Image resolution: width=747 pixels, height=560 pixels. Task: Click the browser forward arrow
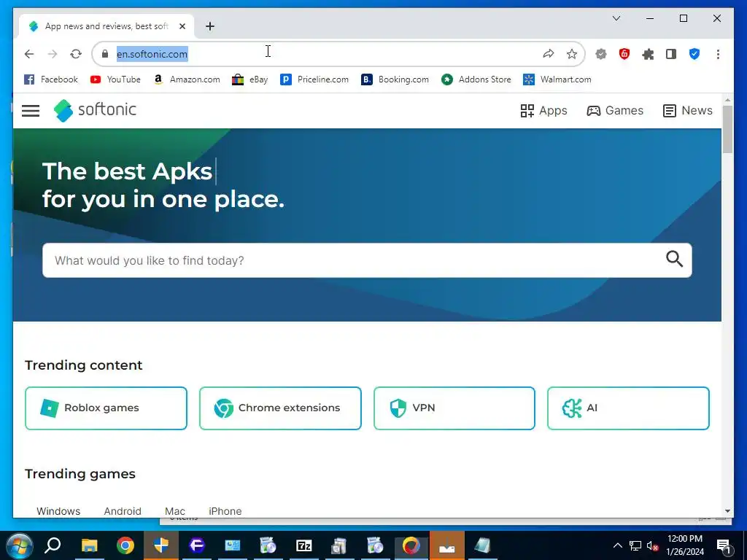(x=53, y=54)
